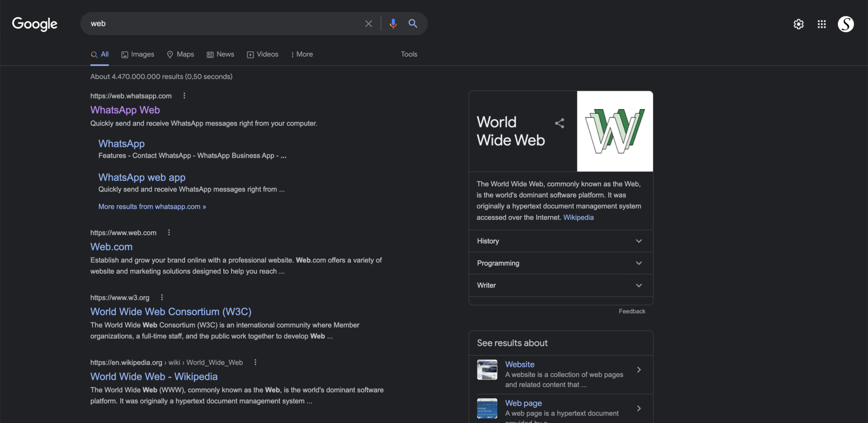The width and height of the screenshot is (868, 423).
Task: Clear the search query with the X icon
Action: pyautogui.click(x=368, y=24)
